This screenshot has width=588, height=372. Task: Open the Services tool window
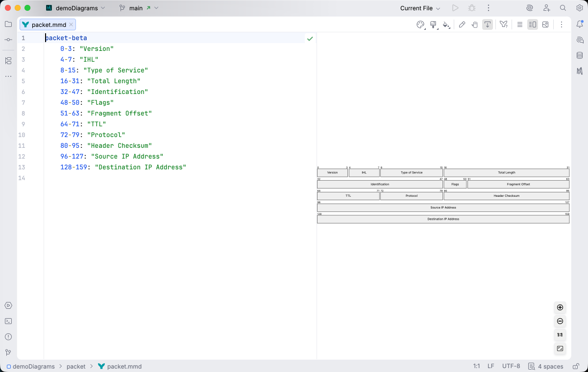pyautogui.click(x=8, y=305)
